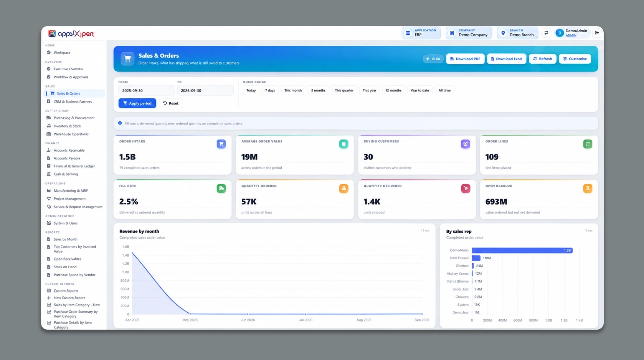Refresh the dashboard
The height and width of the screenshot is (360, 644).
tap(542, 59)
